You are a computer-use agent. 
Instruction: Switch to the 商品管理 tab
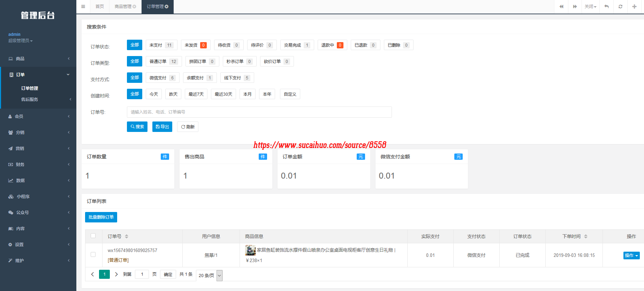point(125,7)
